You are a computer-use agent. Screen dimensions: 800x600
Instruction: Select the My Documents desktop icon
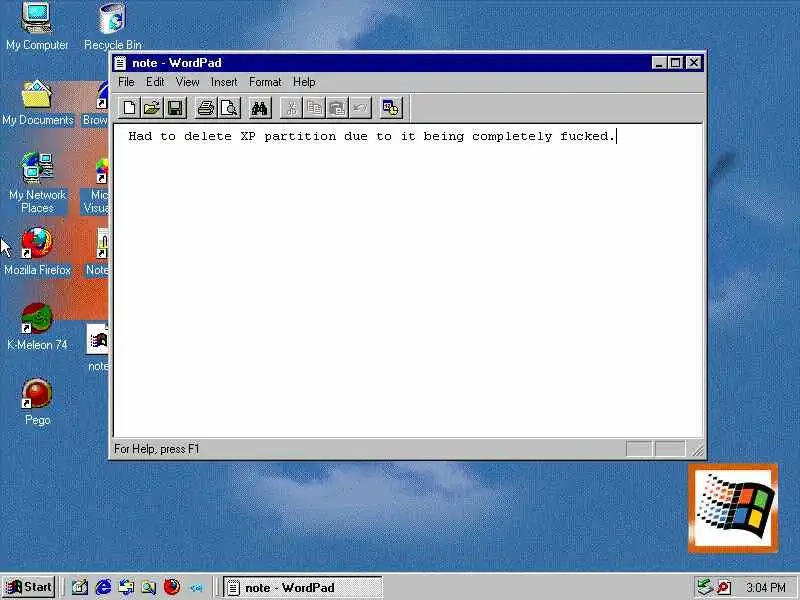[38, 104]
